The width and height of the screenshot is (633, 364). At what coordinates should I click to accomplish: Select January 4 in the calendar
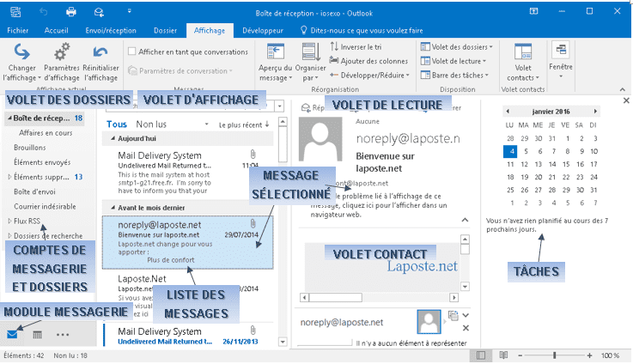pyautogui.click(x=510, y=151)
